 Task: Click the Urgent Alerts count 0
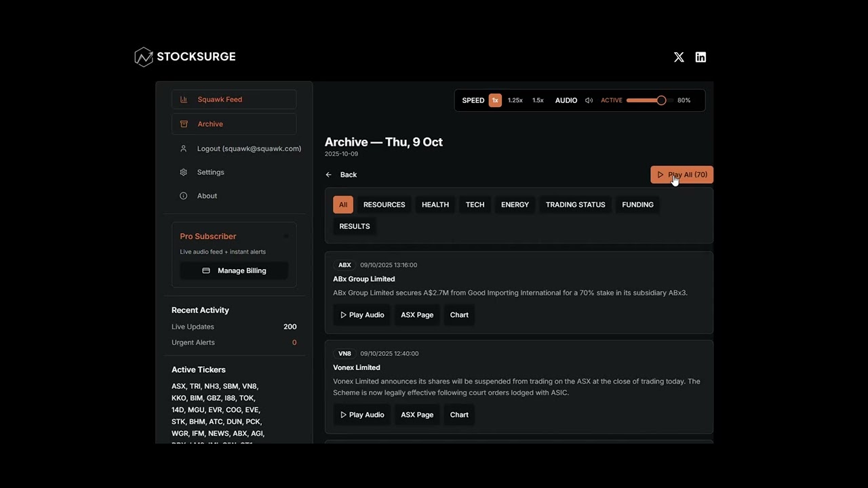pyautogui.click(x=294, y=342)
